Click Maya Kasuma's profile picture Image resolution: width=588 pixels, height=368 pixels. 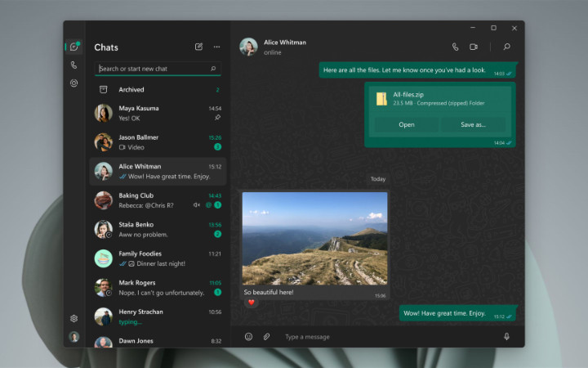tap(103, 113)
